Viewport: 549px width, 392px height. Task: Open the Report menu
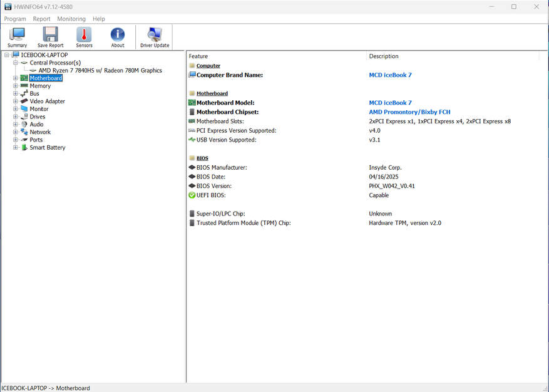coord(42,19)
